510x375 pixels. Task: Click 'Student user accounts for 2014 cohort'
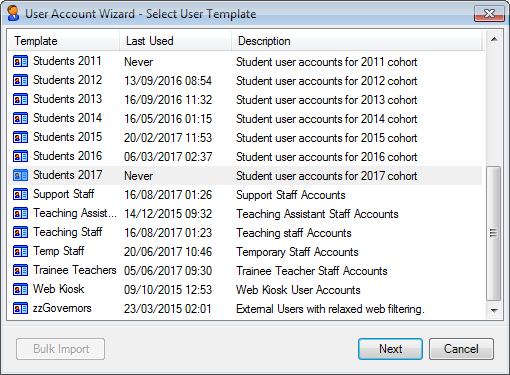(326, 119)
